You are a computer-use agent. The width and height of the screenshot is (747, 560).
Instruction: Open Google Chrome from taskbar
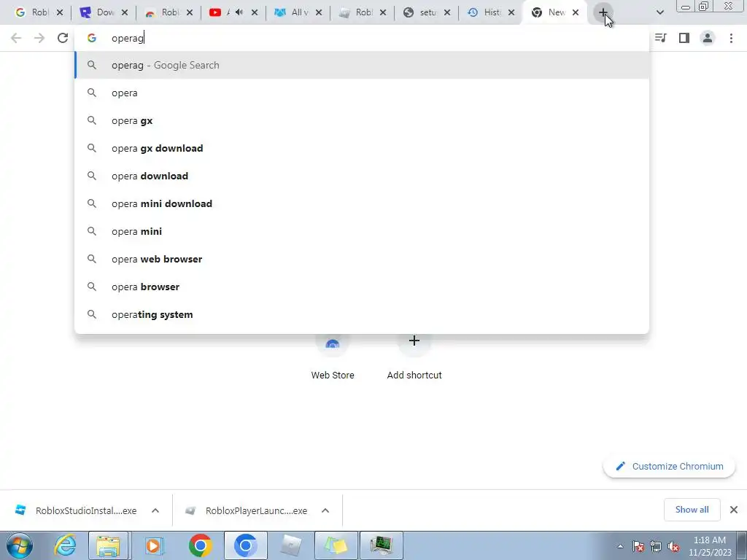[200, 545]
